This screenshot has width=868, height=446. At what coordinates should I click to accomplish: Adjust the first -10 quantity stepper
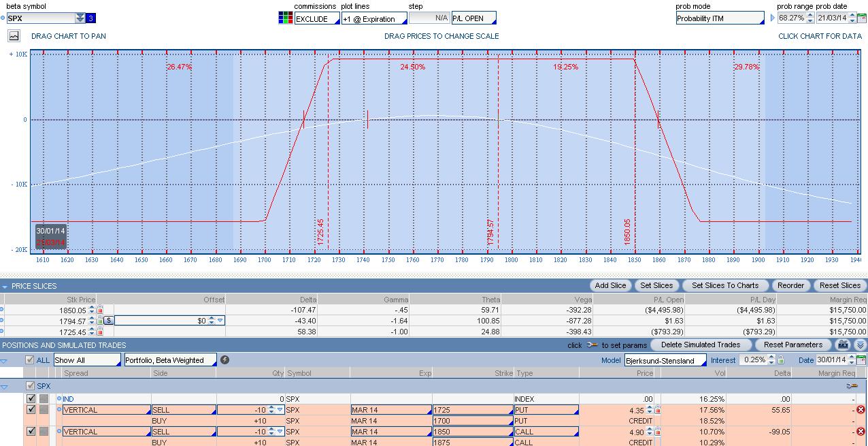point(271,410)
